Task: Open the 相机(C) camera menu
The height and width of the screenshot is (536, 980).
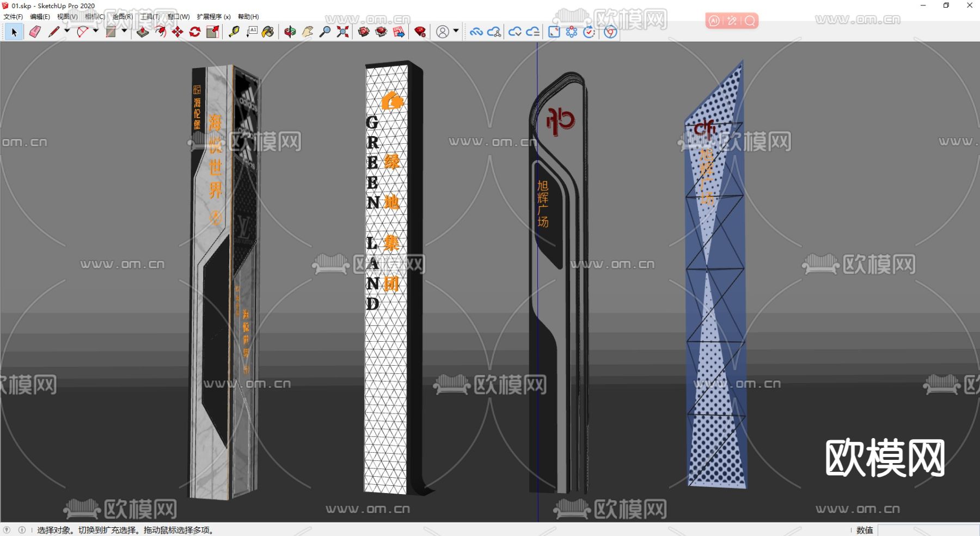Action: [95, 17]
